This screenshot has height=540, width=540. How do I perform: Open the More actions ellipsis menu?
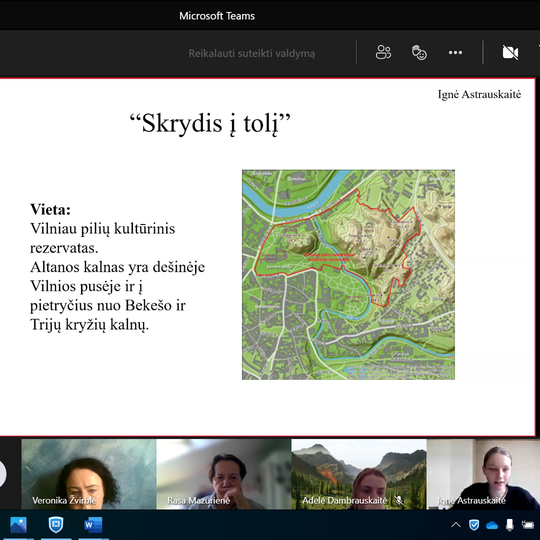pyautogui.click(x=455, y=53)
